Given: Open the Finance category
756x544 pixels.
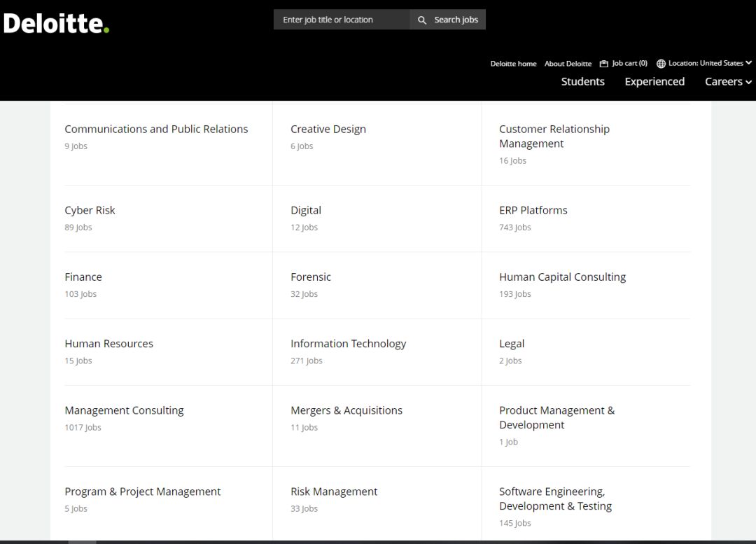Looking at the screenshot, I should 83,277.
